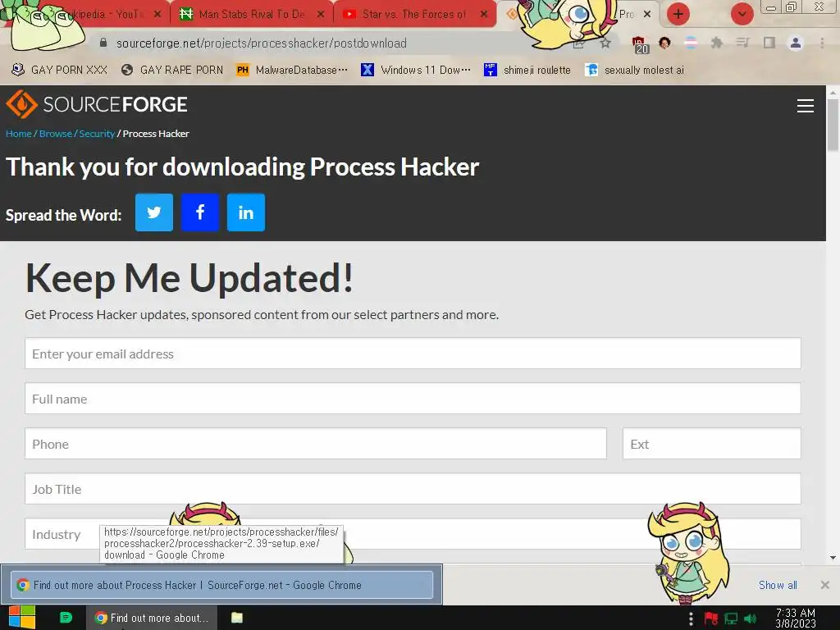This screenshot has height=630, width=840.
Task: Click the Home breadcrumb link
Action: tap(19, 134)
